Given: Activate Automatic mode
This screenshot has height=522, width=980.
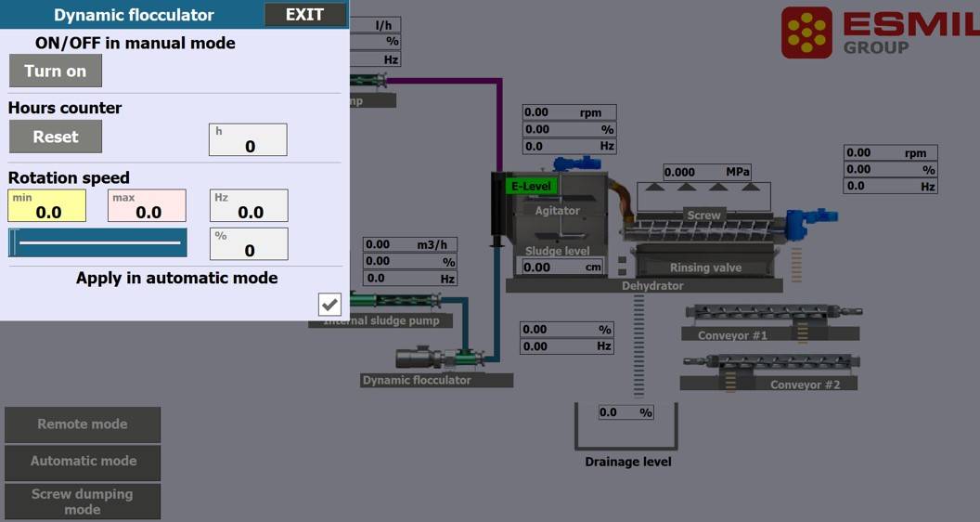Looking at the screenshot, I should (83, 462).
